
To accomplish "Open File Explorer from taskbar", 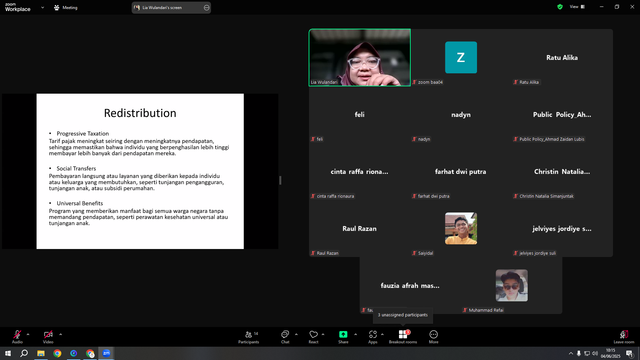I will tap(41, 353).
